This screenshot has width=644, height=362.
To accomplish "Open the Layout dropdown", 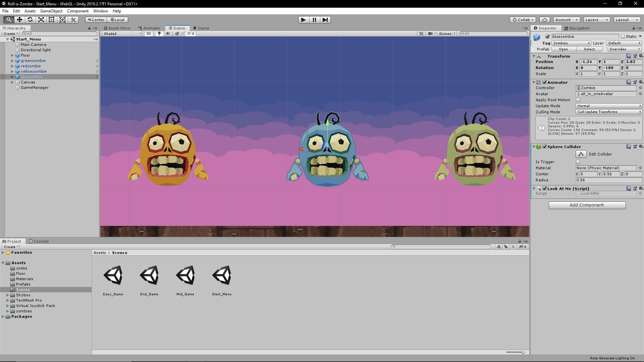I will [x=627, y=20].
